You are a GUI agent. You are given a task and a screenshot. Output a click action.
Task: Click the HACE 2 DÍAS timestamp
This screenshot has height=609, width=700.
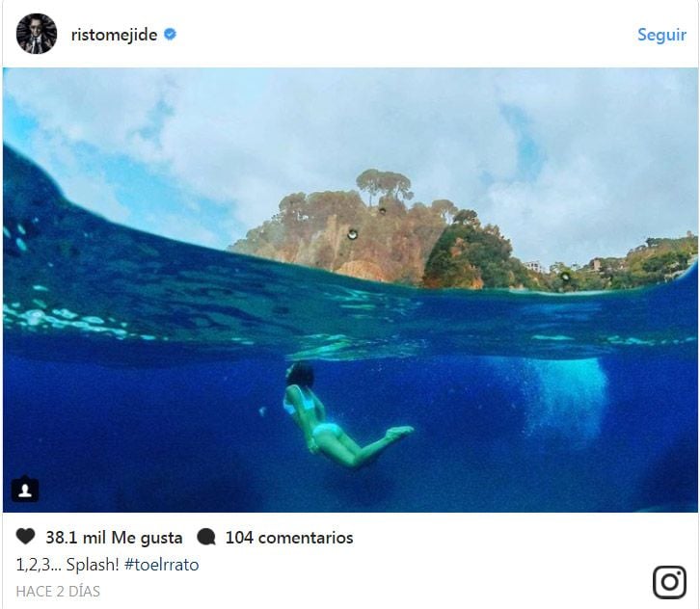[58, 592]
